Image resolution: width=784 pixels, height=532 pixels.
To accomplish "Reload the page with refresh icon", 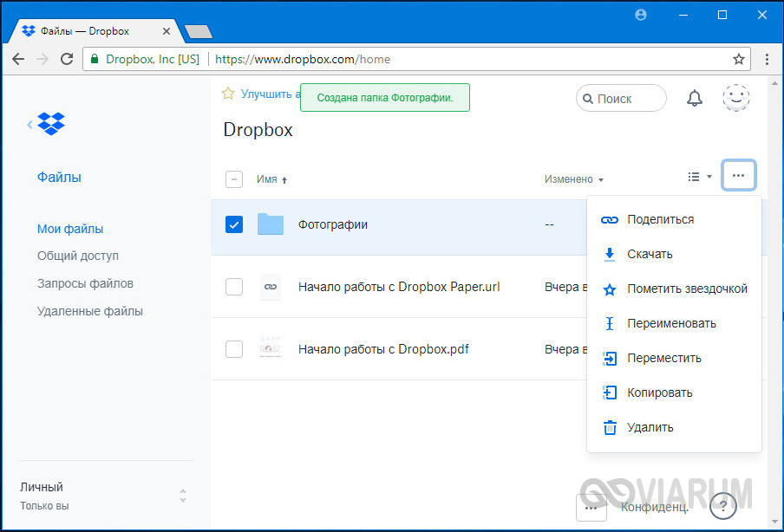I will coord(67,59).
